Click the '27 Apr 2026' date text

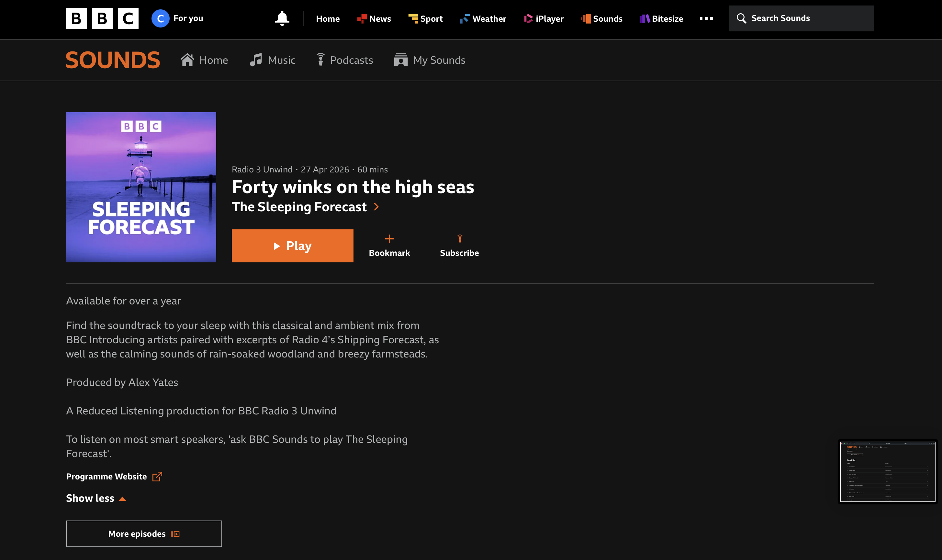(325, 170)
